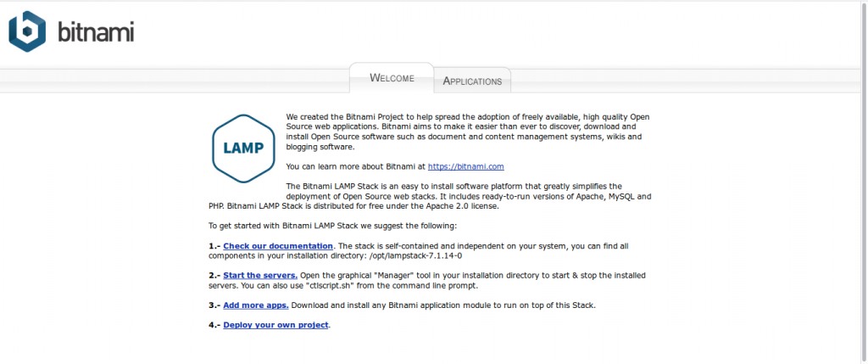Click the "To get started with Bitnami LAMP Stack" line

click(x=332, y=226)
